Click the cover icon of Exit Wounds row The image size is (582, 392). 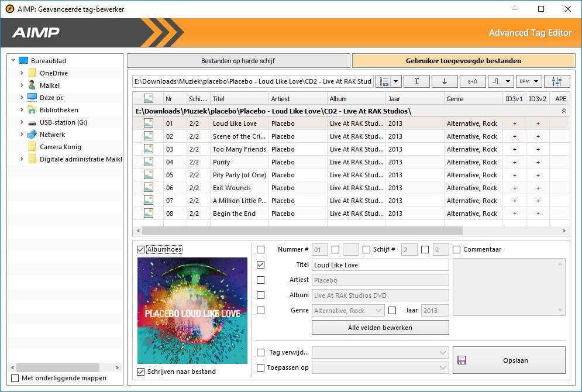click(x=149, y=187)
